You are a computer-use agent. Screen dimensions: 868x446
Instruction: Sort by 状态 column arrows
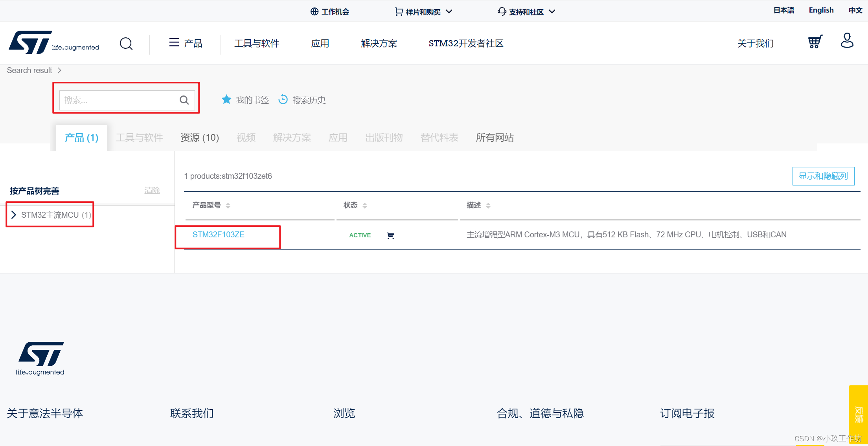pos(365,206)
